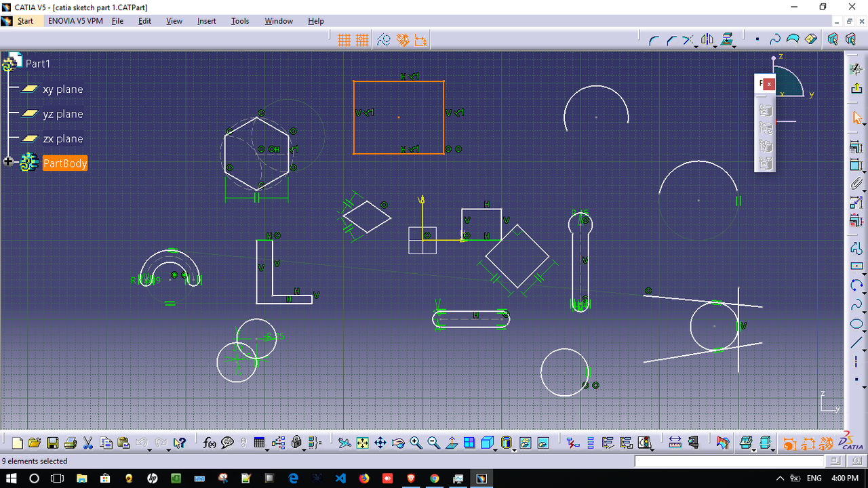Screen dimensions: 868x488
Task: Select the Ellipse tool in right toolbar
Action: 856,324
